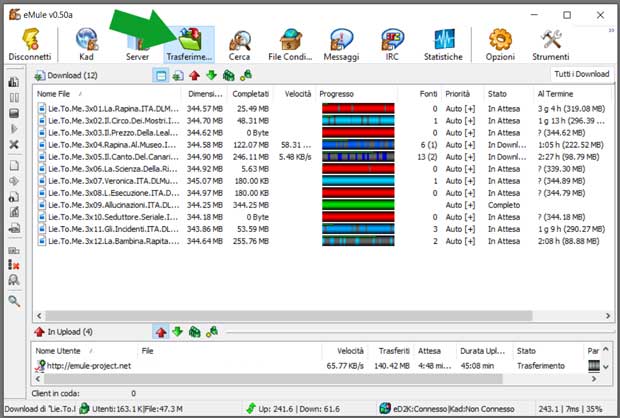
Task: Open the Cerca search tab
Action: pyautogui.click(x=239, y=44)
